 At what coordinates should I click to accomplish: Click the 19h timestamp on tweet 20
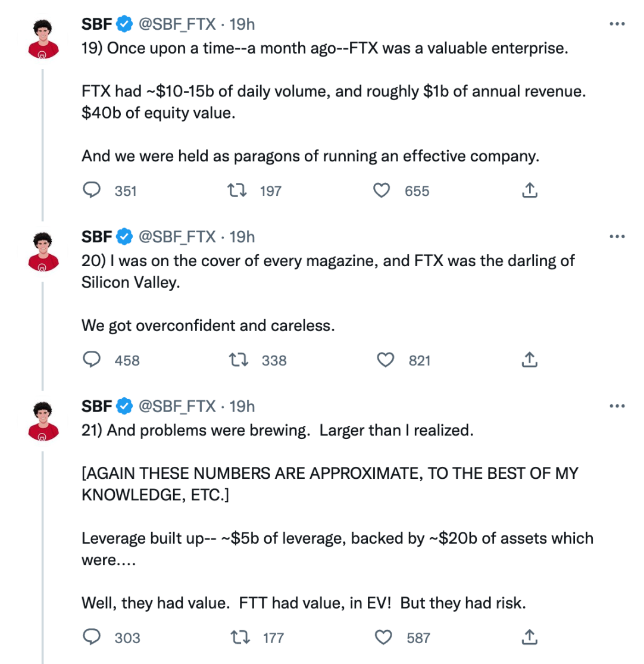[x=242, y=237]
